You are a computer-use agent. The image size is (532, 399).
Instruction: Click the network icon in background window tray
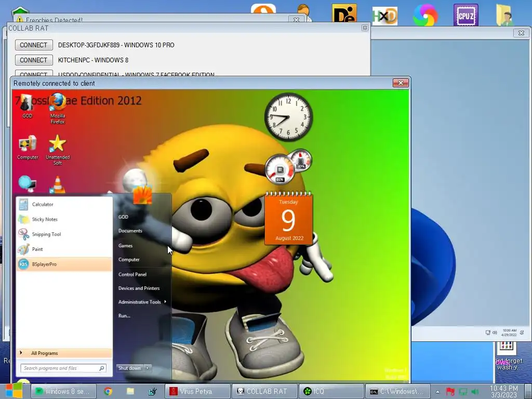tap(487, 332)
